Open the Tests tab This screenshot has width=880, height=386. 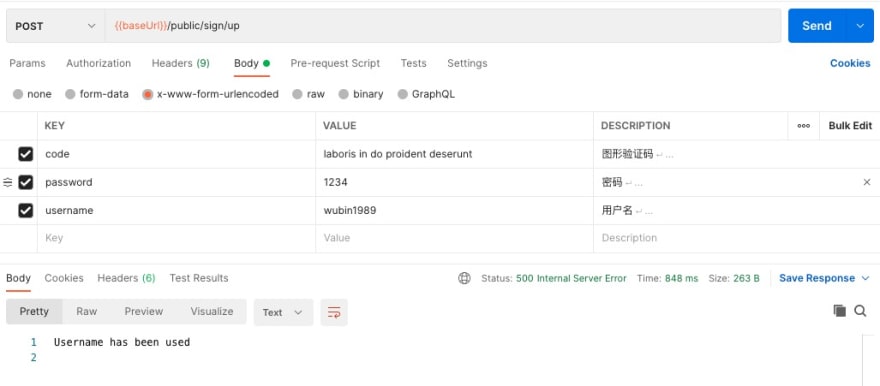tap(414, 63)
